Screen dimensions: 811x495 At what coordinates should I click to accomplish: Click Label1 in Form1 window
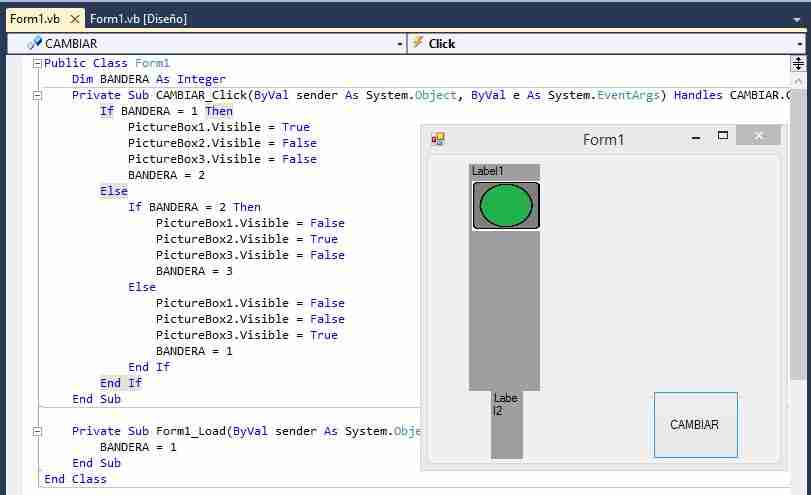click(488, 171)
